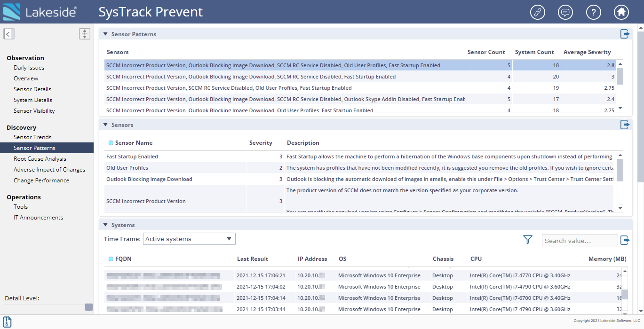Click the main page scrollbar down arrow
Screen dimensions: 644x329
[x=640, y=311]
